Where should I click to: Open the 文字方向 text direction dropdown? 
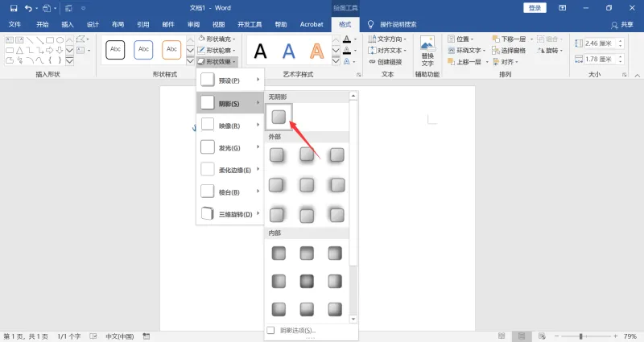pos(387,39)
